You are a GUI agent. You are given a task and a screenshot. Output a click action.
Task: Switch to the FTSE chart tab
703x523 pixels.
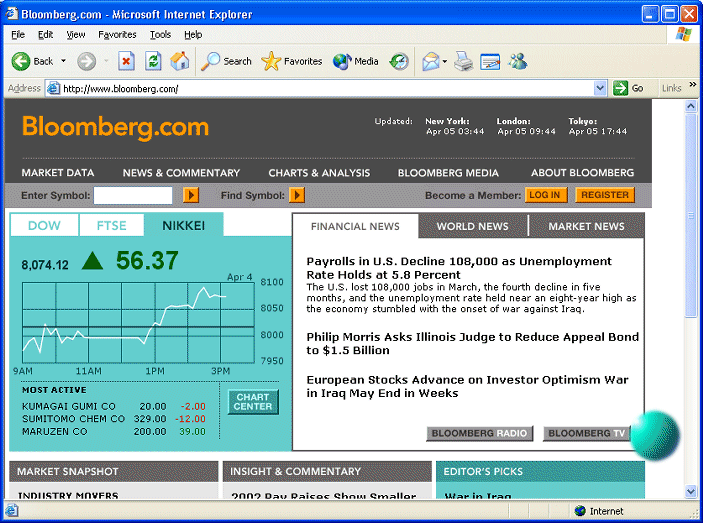coord(112,225)
